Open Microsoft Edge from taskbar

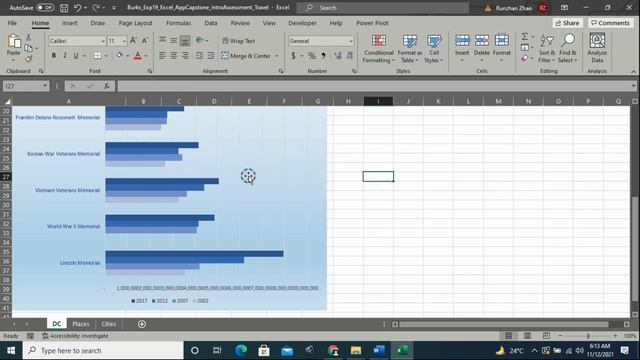241,351
